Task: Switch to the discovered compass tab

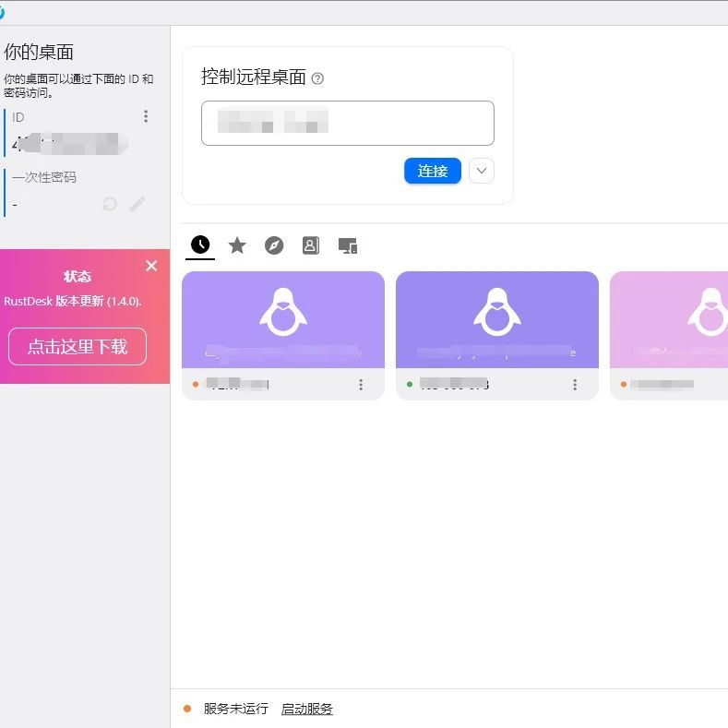Action: click(274, 245)
